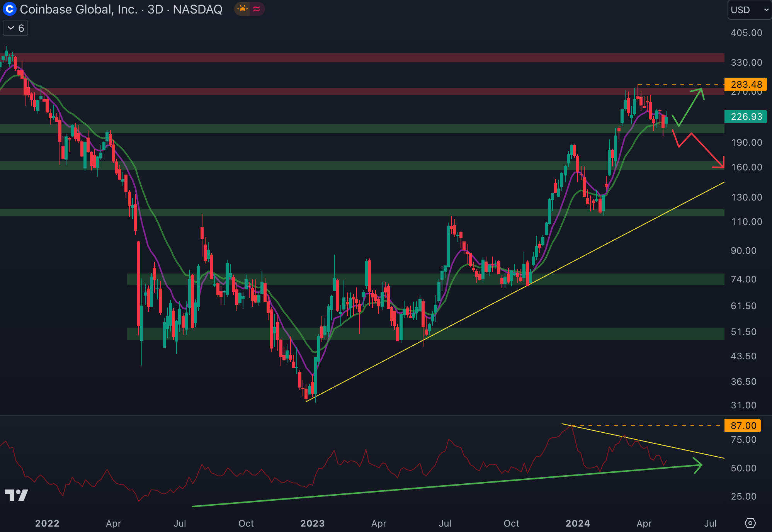The width and height of the screenshot is (772, 532).
Task: Click the pre-market sun session icon
Action: click(243, 9)
